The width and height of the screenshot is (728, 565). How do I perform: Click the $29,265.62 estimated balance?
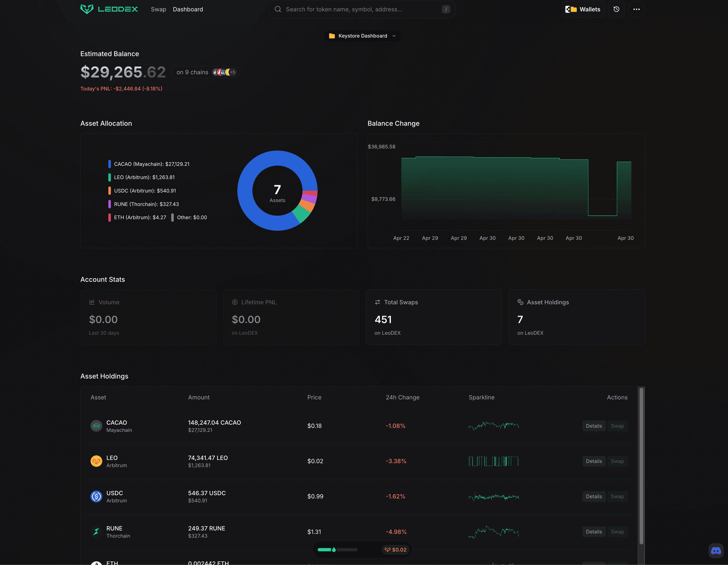tap(123, 72)
